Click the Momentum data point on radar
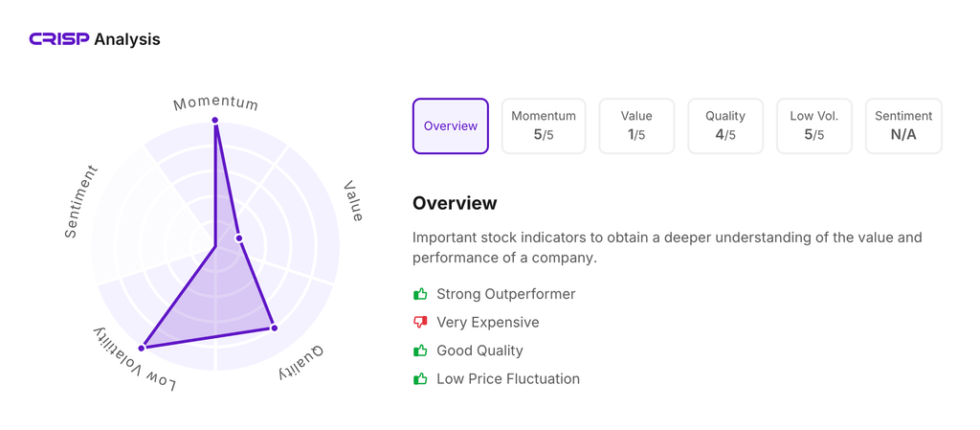The width and height of the screenshot is (980, 430). tap(215, 121)
